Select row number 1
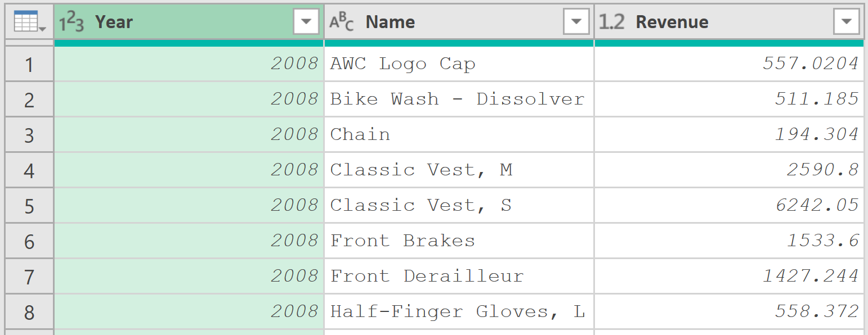The height and width of the screenshot is (335, 868). pyautogui.click(x=29, y=64)
